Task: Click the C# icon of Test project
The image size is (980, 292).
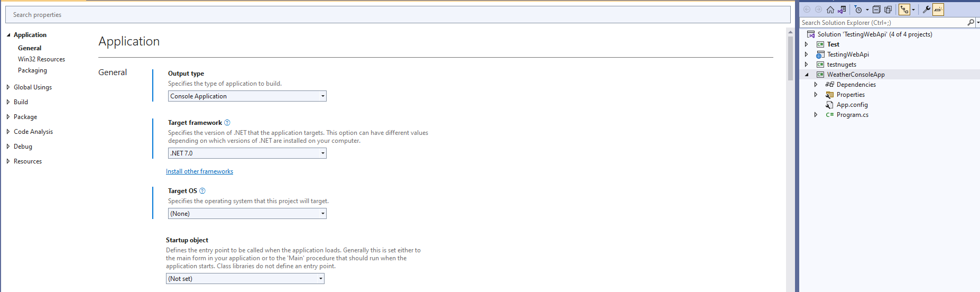Action: tap(820, 44)
